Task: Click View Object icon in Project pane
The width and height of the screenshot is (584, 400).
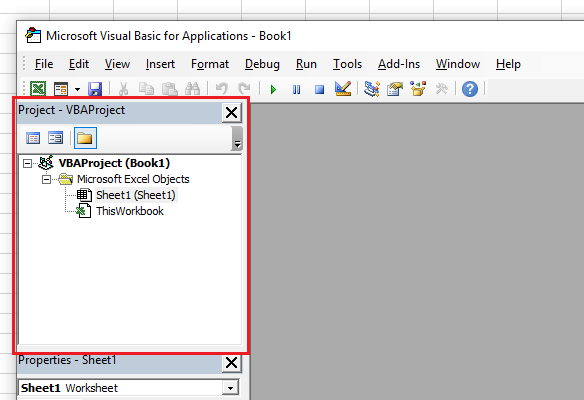Action: point(55,138)
